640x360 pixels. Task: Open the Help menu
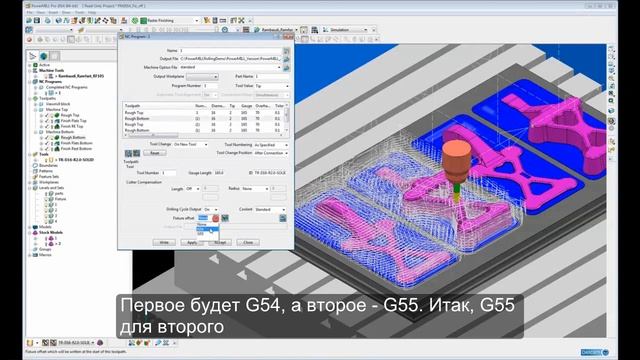coord(92,13)
